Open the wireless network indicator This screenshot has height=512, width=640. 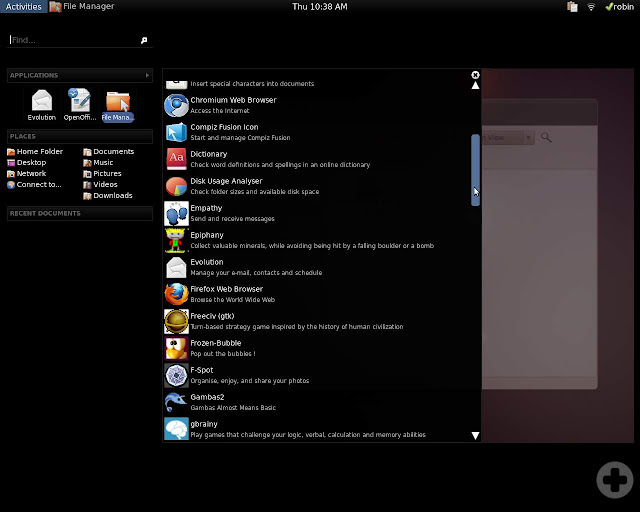coord(591,7)
